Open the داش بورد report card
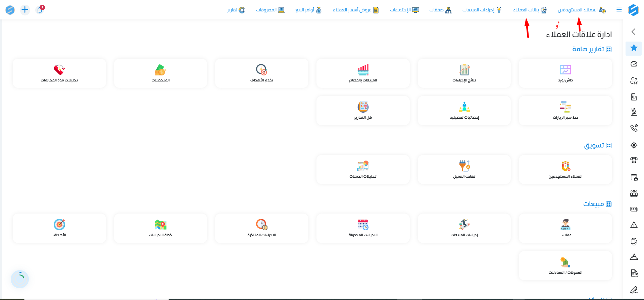Viewport: 644px width, 300px height. pos(565,73)
